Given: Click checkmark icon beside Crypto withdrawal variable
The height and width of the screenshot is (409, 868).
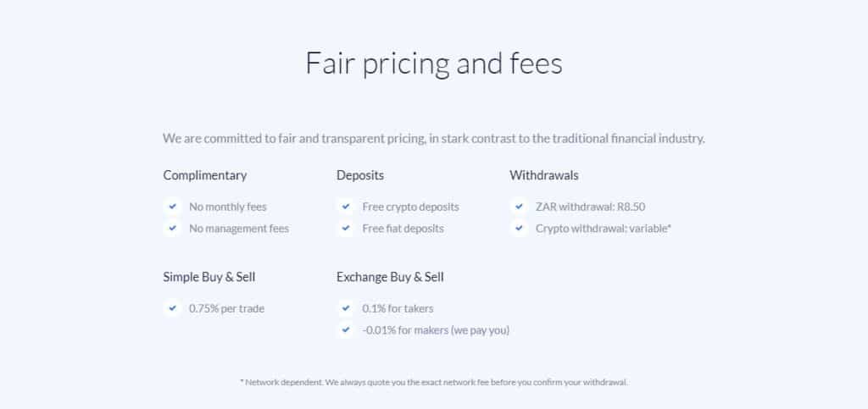Looking at the screenshot, I should coord(519,228).
